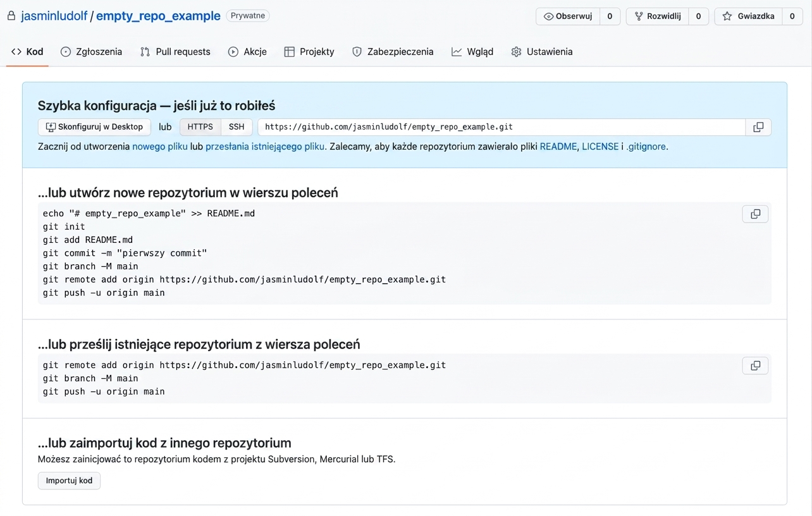812x516 pixels.
Task: Click the 'git init' code line
Action: tap(64, 227)
